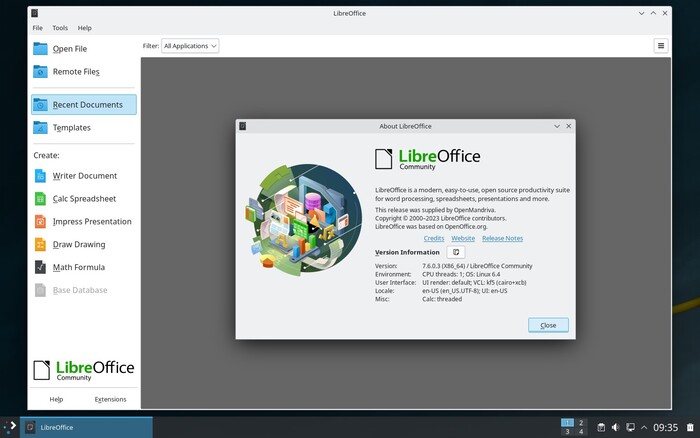Click the 'Calc: threaded' text
700x438 pixels.
click(x=442, y=299)
